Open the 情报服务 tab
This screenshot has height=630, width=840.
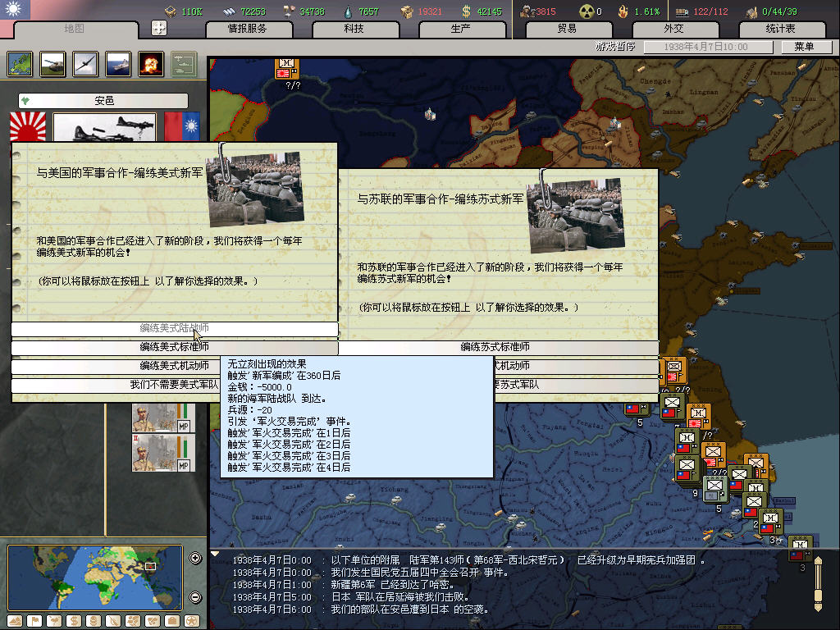248,29
